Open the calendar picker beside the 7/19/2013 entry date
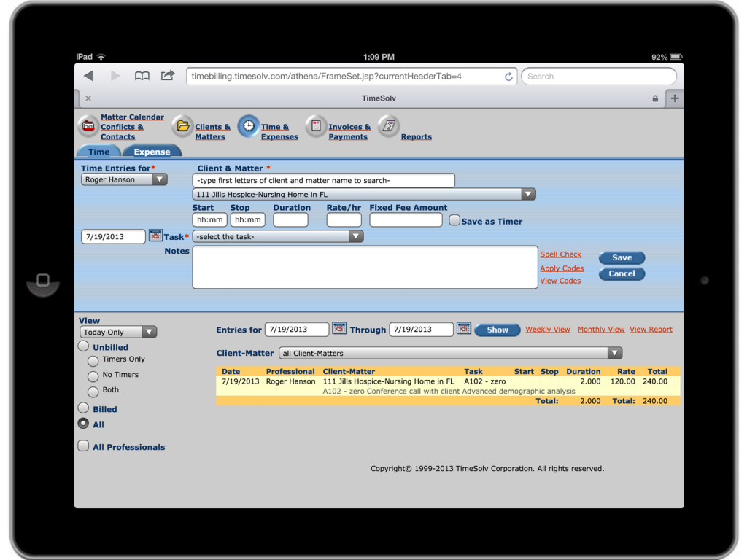Viewport: 747px width, 560px height. tap(155, 236)
